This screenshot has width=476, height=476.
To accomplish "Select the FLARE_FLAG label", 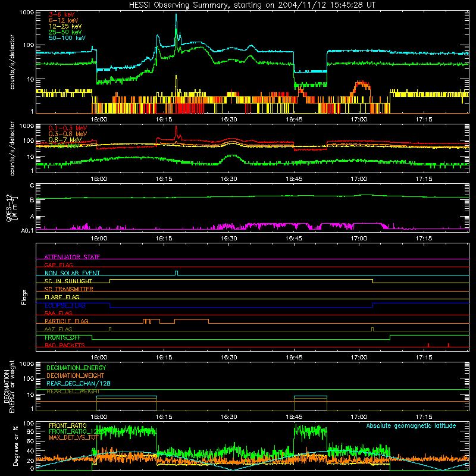I will (x=62, y=297).
